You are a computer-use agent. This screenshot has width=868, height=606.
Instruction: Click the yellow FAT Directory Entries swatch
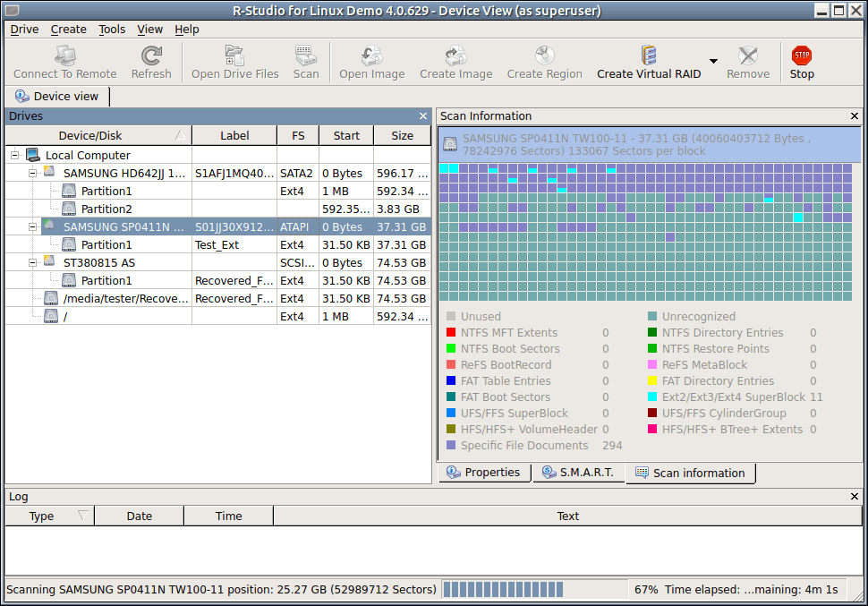[x=652, y=380]
